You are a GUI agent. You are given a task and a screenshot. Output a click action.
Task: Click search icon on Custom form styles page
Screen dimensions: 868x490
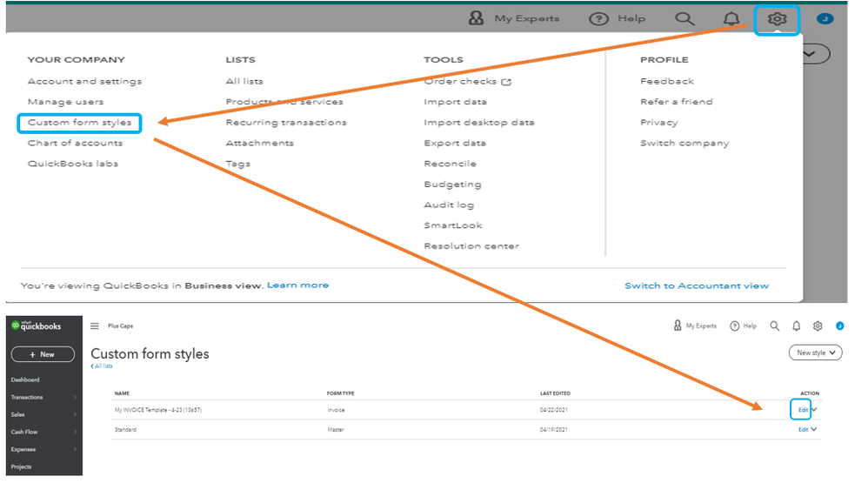tap(774, 326)
